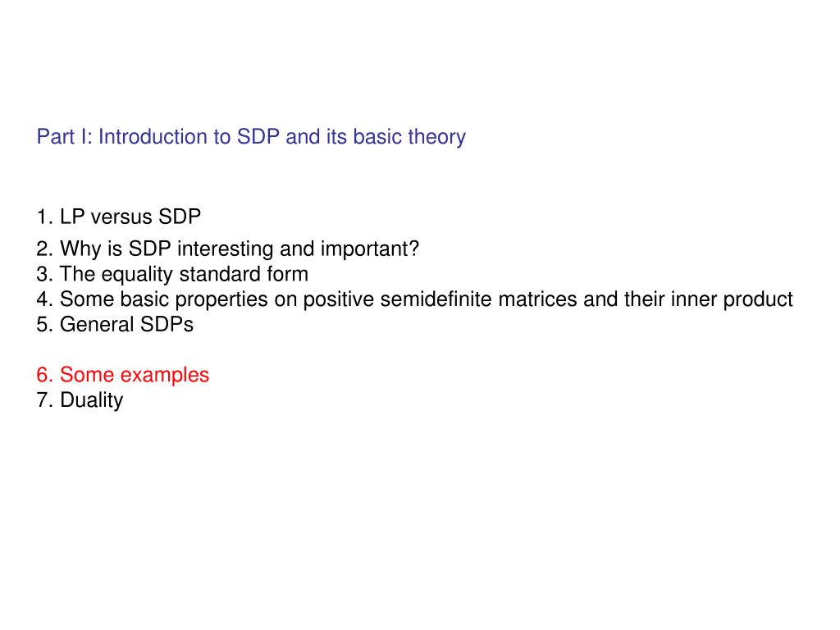Screen dimensions: 840x630
Task: Go to 'The equality standard form' item
Action: pyautogui.click(x=172, y=274)
